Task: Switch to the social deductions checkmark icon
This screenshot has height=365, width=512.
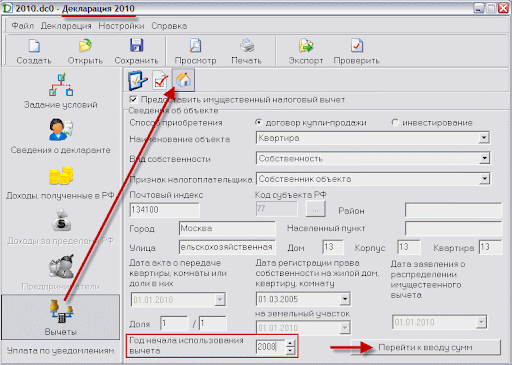Action: (x=160, y=80)
